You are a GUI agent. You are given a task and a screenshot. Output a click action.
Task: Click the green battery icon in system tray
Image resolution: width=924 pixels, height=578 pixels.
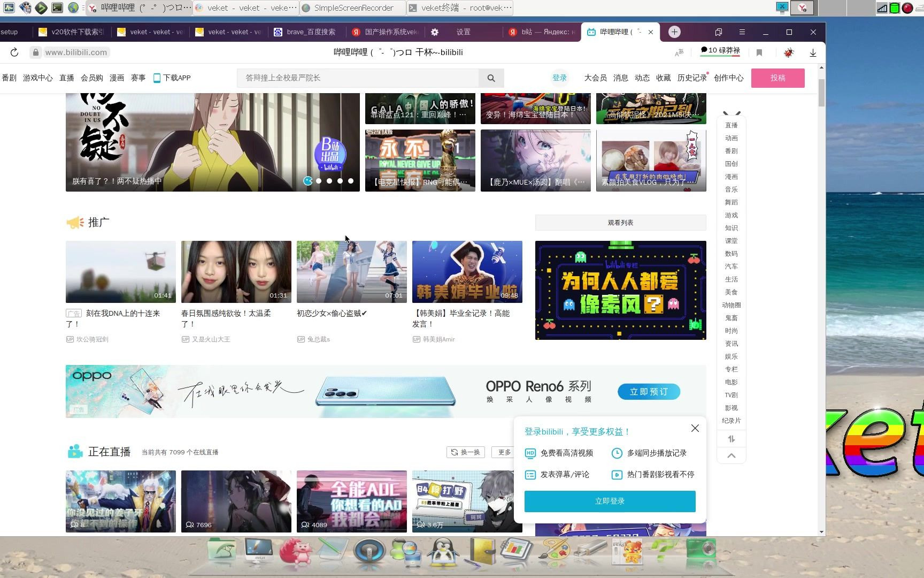[x=894, y=8]
